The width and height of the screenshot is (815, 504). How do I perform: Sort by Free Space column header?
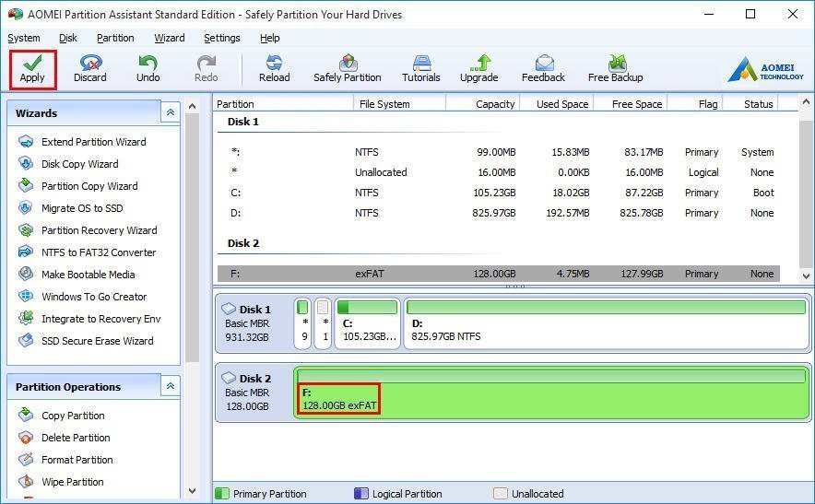631,104
